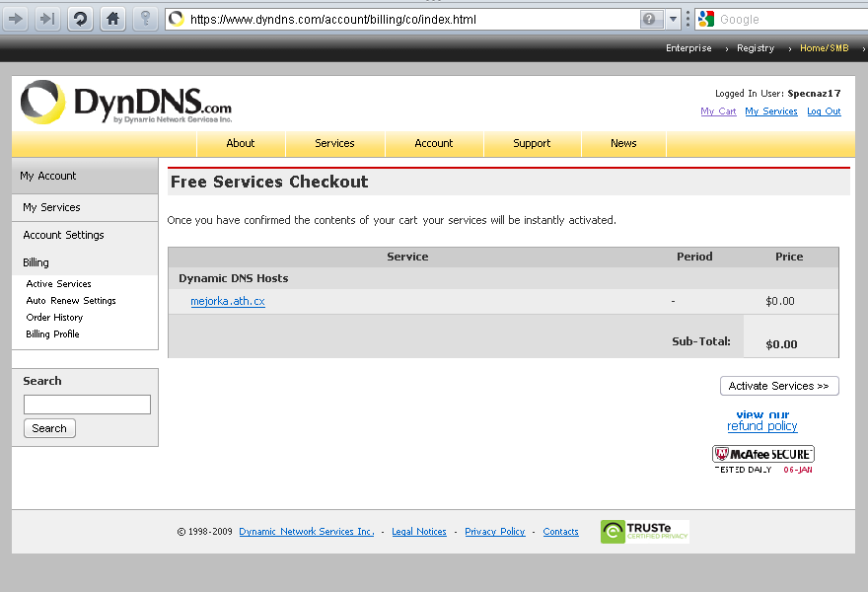Click the Log Out link
This screenshot has width=868, height=592.
click(x=824, y=111)
